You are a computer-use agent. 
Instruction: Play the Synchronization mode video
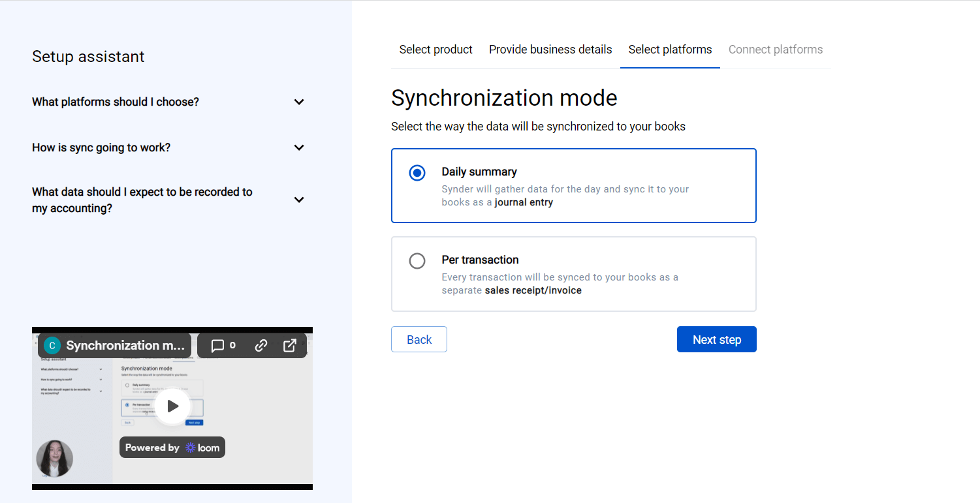click(x=172, y=405)
